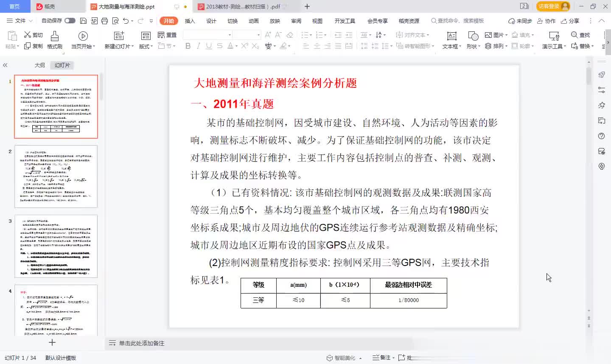Click the Format Painter (格式刷) icon
Image resolution: width=611 pixels, height=364 pixels.
[54, 36]
